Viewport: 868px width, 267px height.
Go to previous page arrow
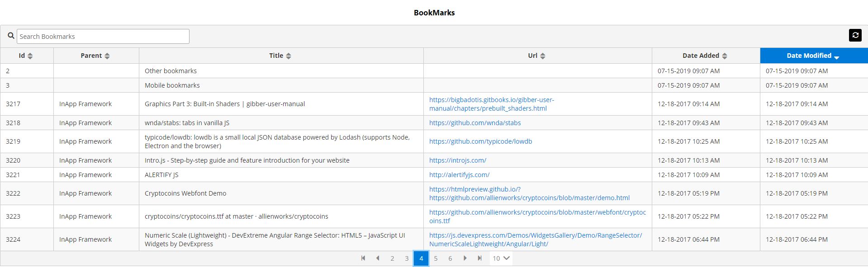click(x=377, y=258)
